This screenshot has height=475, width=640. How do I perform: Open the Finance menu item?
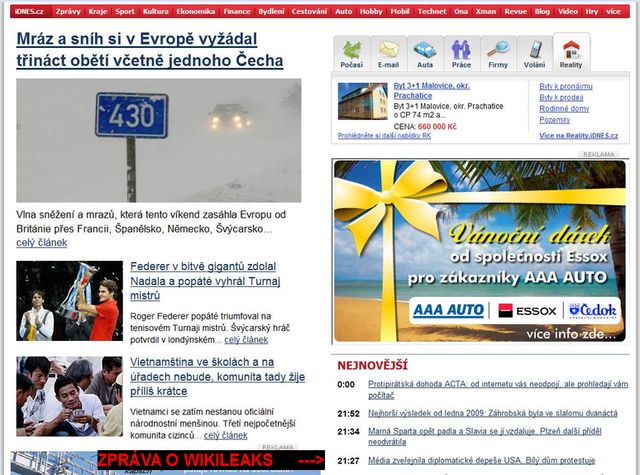click(x=237, y=11)
